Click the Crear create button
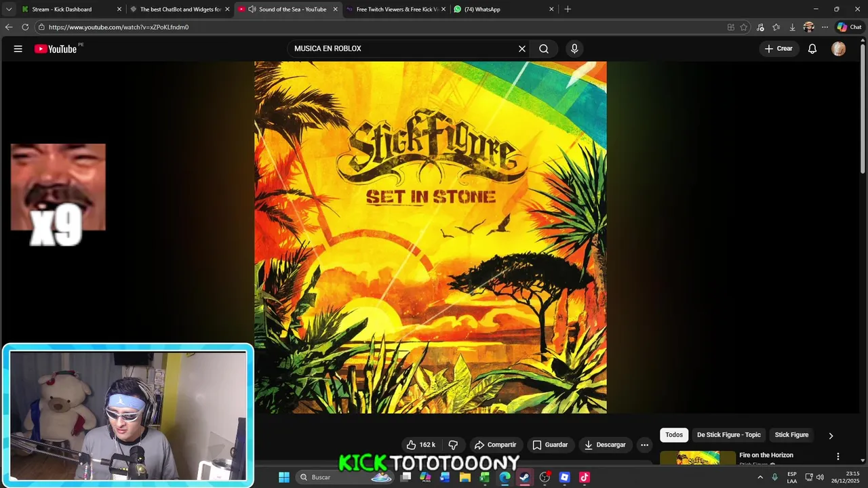 [x=778, y=49]
